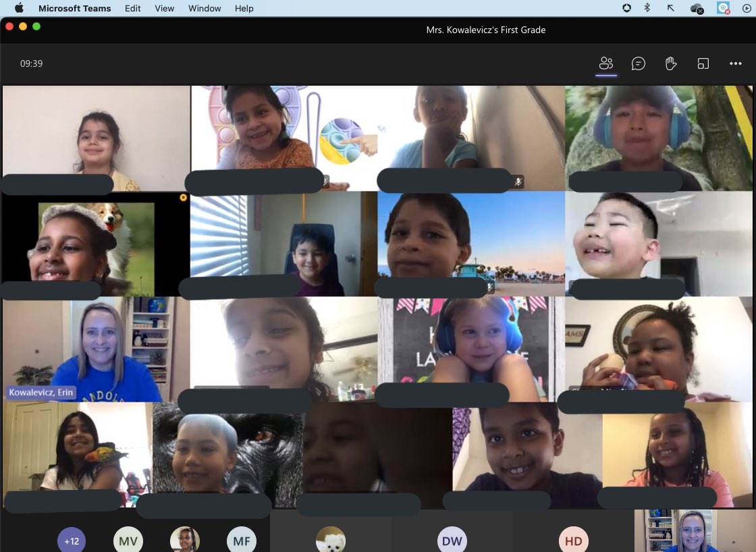This screenshot has width=756, height=552.
Task: Click muted mic icon on pop-it background tile
Action: click(326, 182)
